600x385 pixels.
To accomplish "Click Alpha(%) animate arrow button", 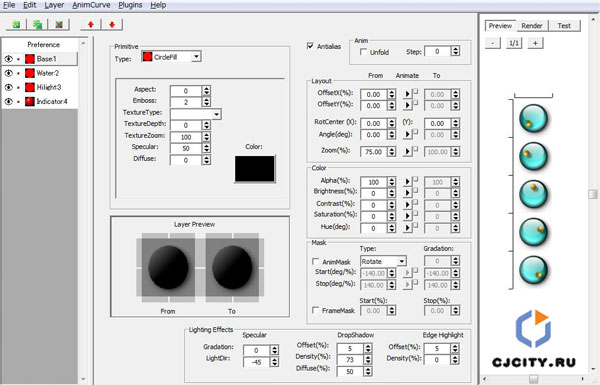I will tap(408, 181).
